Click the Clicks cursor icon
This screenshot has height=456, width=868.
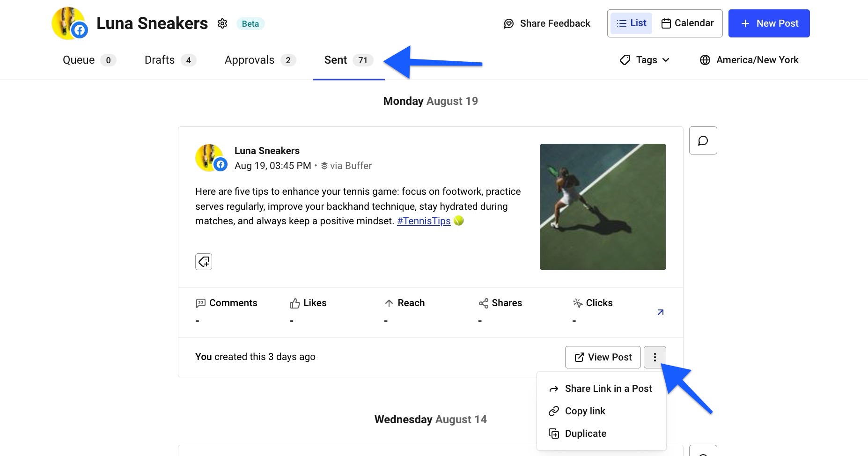tap(578, 303)
